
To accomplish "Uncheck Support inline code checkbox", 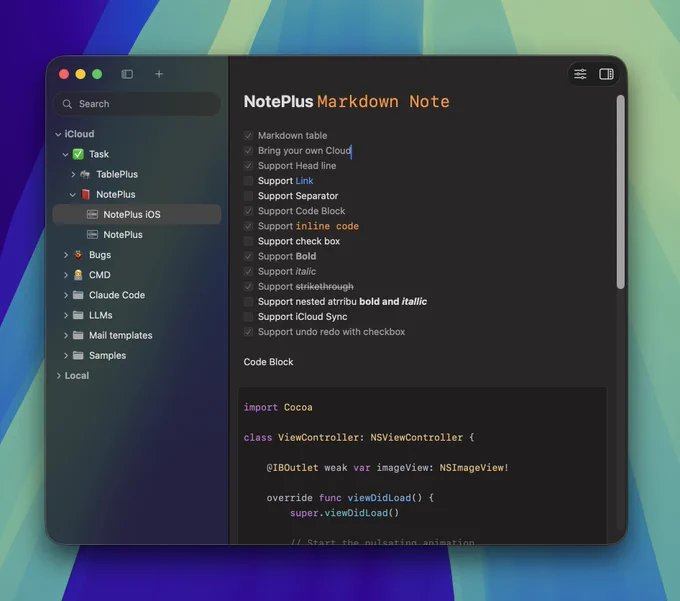I will (248, 226).
